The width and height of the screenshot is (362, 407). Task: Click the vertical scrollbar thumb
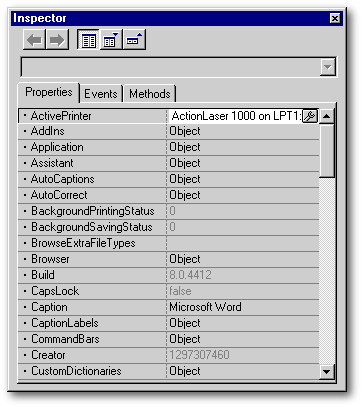click(326, 150)
